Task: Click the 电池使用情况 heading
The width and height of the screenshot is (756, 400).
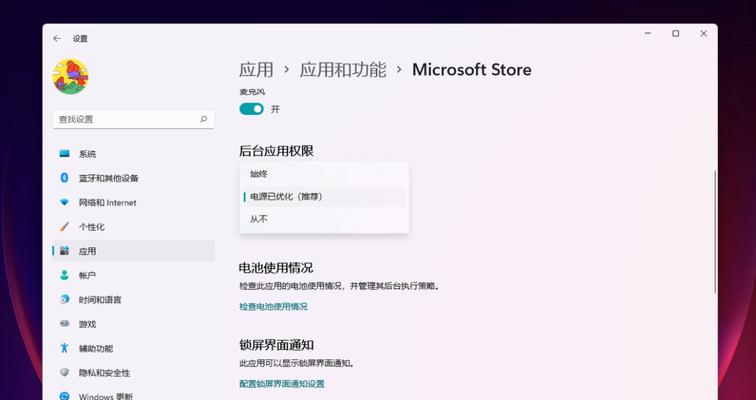Action: tap(276, 267)
